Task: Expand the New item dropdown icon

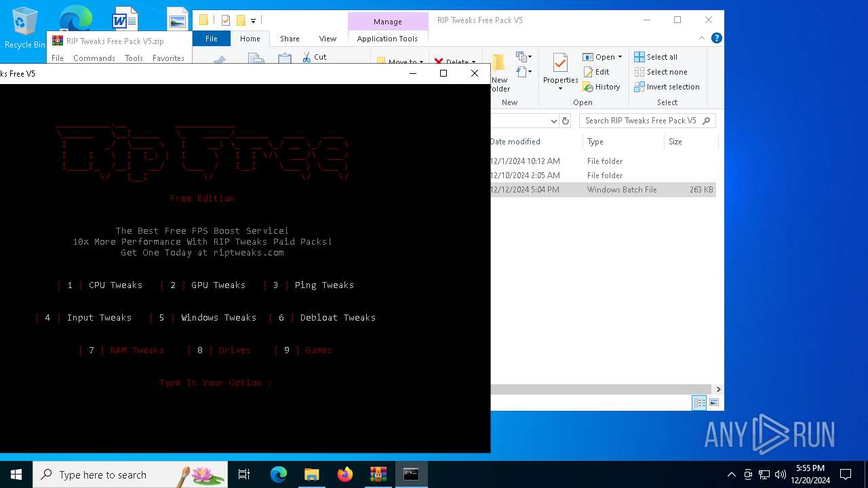Action: point(524,57)
